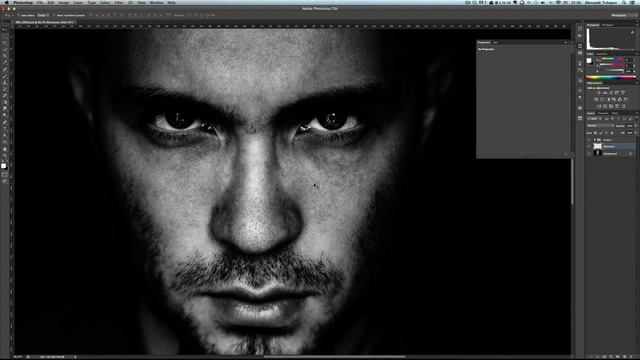Hide the Group 1 layer group

pyautogui.click(x=589, y=140)
